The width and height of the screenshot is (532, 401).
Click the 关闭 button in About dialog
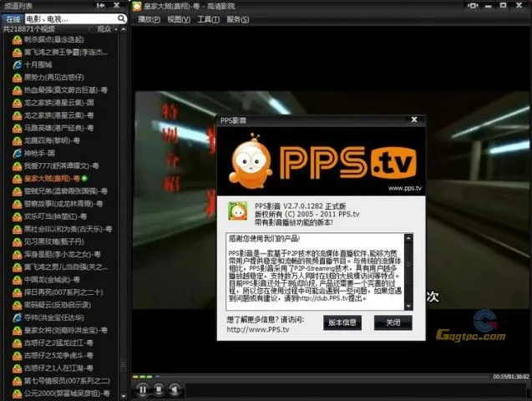[393, 322]
